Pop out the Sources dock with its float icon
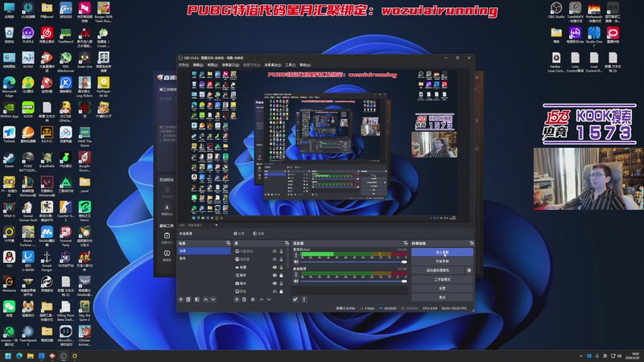The image size is (644, 362). point(287,244)
